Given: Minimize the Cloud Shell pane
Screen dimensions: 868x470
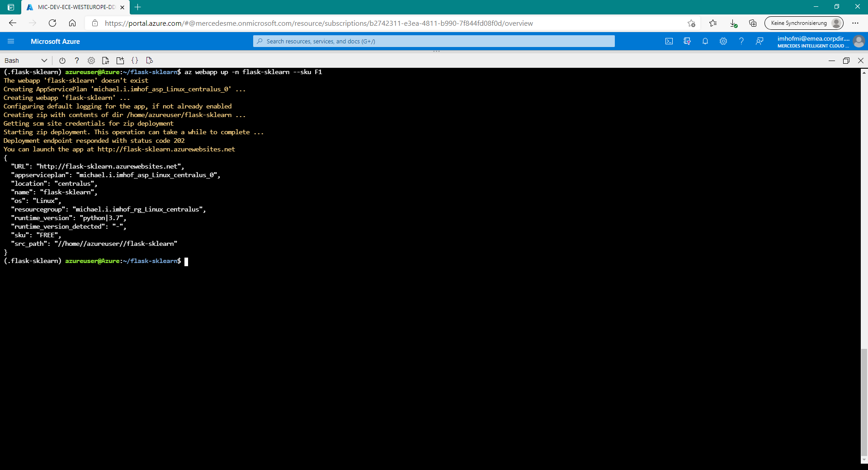Looking at the screenshot, I should point(832,61).
